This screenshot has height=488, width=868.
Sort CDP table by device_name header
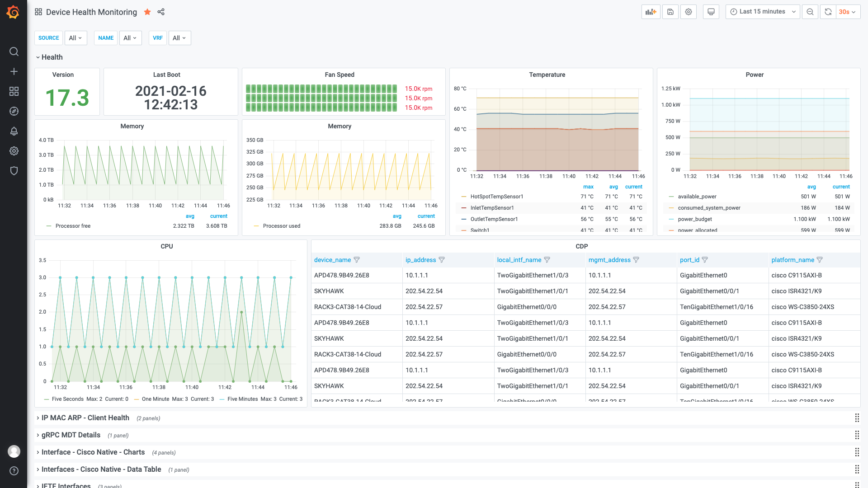tap(332, 260)
